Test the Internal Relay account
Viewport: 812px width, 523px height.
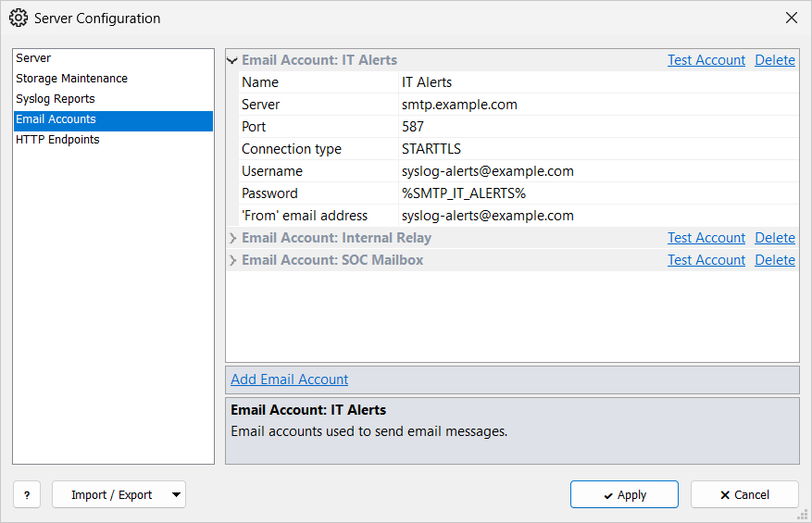pyautogui.click(x=706, y=238)
